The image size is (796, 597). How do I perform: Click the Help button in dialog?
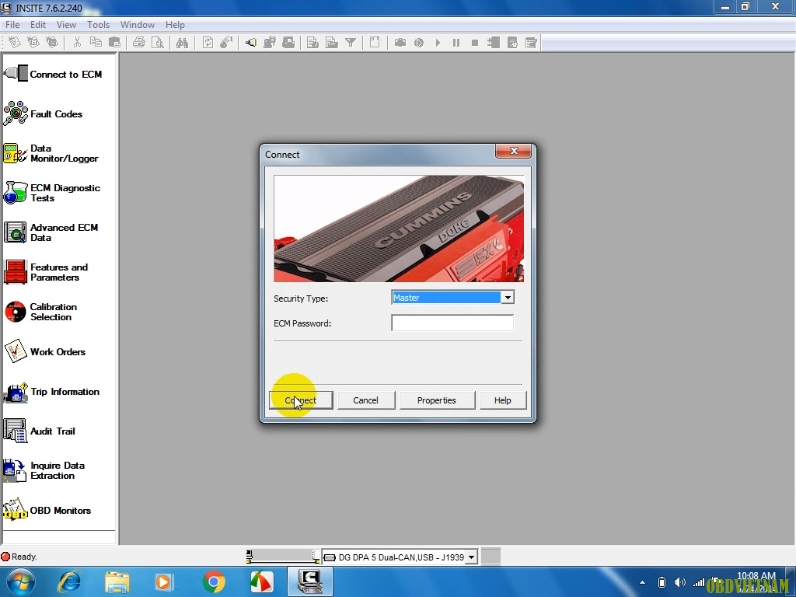click(x=503, y=400)
